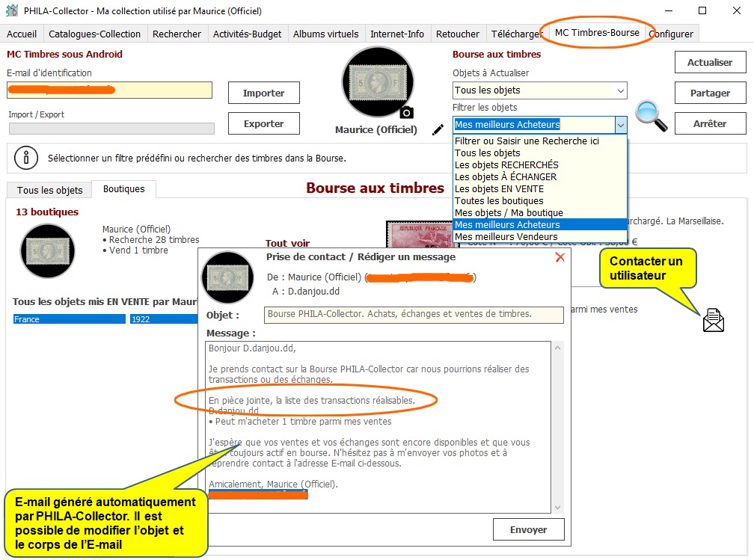Click Maurice's boutique stamp avatar
This screenshot has height=560, width=754.
48,251
